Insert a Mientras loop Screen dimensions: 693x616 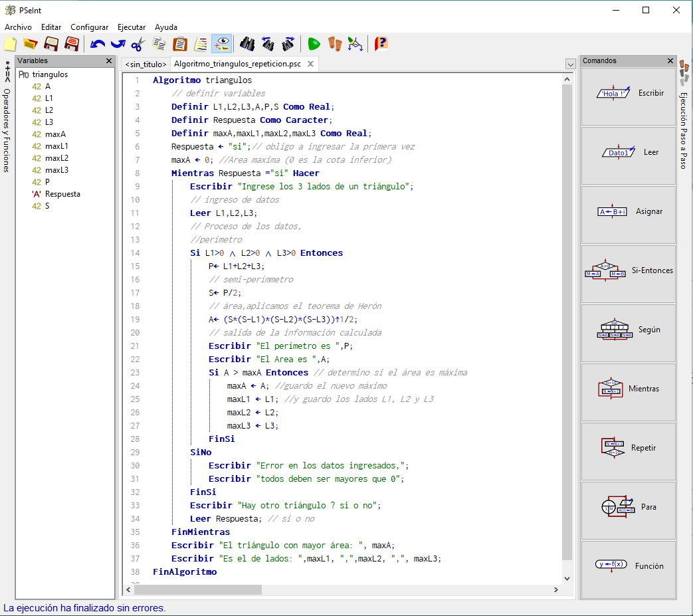[629, 393]
